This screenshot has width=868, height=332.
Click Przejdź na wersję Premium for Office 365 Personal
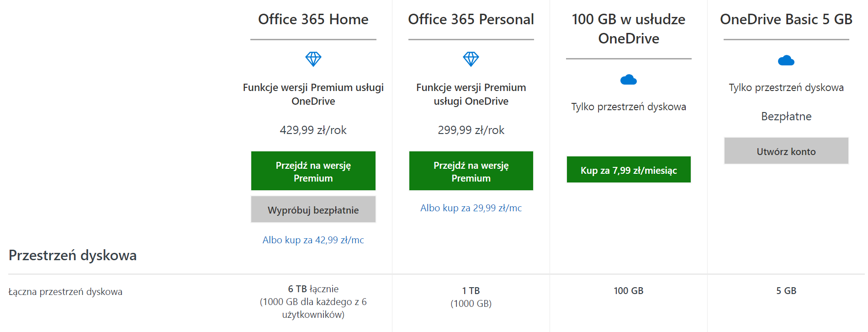click(x=471, y=171)
